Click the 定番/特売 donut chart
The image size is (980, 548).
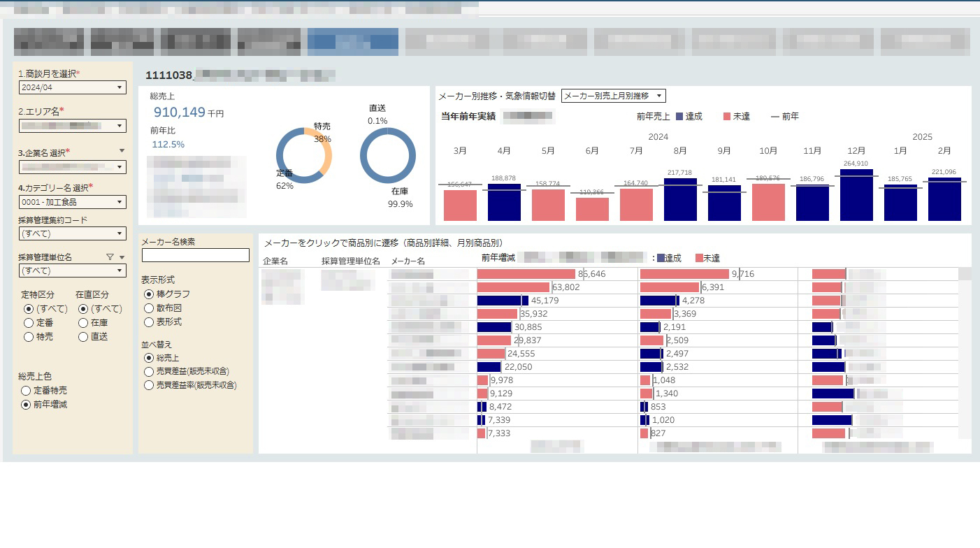pyautogui.click(x=304, y=156)
